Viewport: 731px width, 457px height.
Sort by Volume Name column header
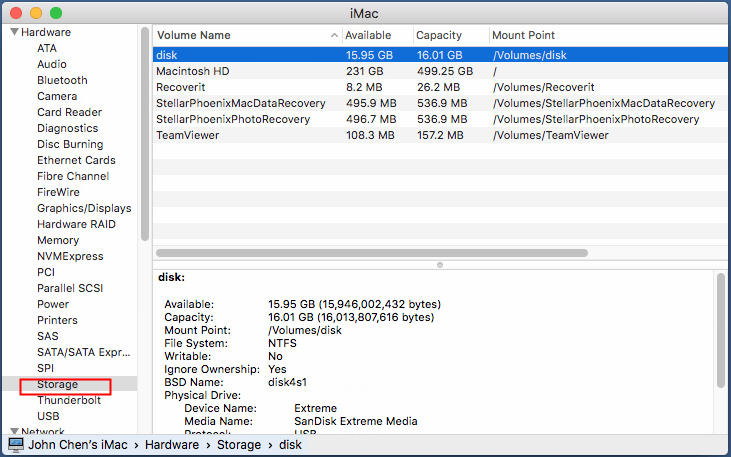pos(194,35)
